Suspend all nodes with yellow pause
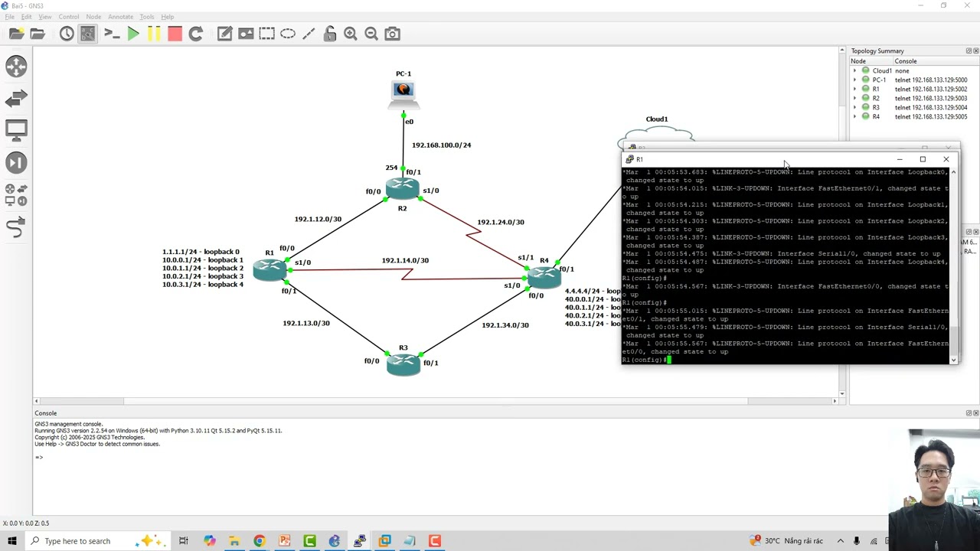 [154, 34]
